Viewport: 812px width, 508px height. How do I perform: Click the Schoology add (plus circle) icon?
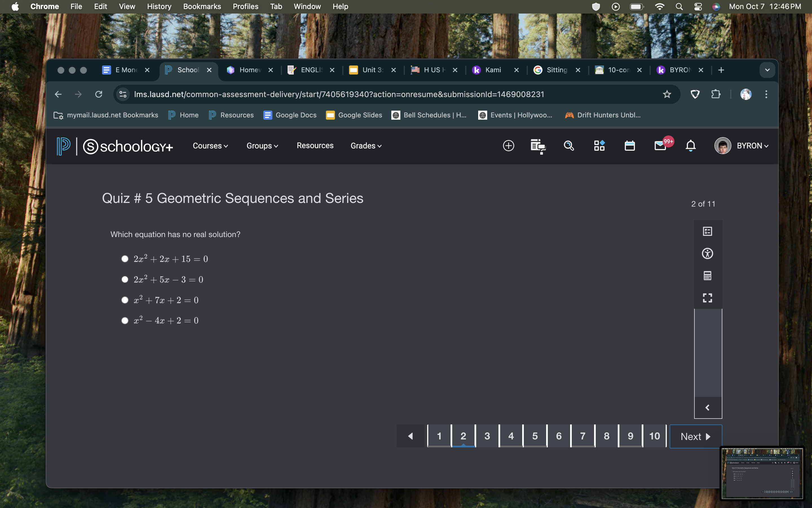[x=508, y=145]
